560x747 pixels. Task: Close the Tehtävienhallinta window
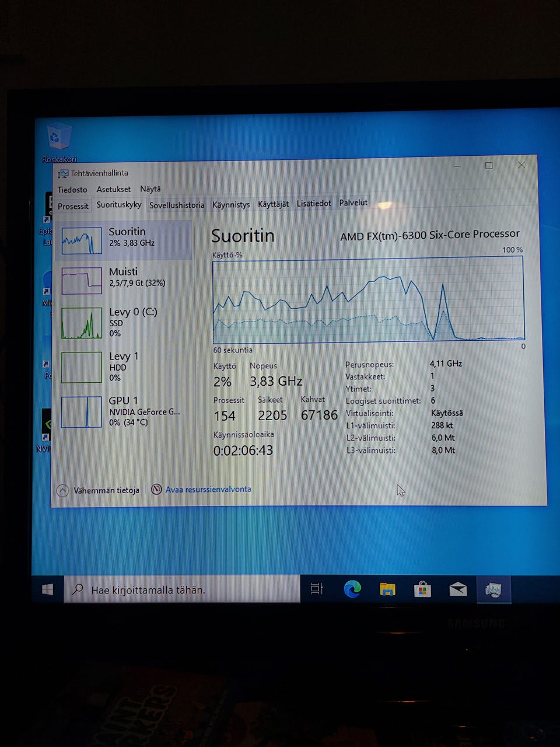[x=521, y=165]
